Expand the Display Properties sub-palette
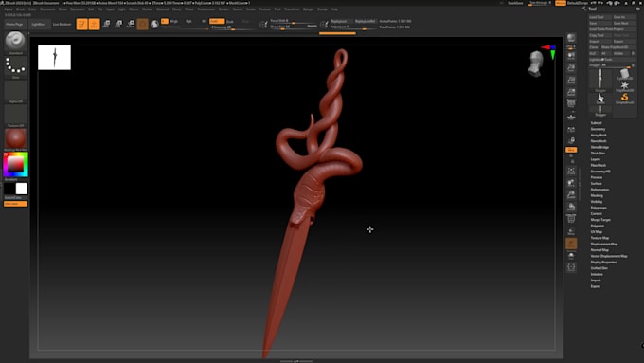This screenshot has width=644, height=363. (603, 262)
